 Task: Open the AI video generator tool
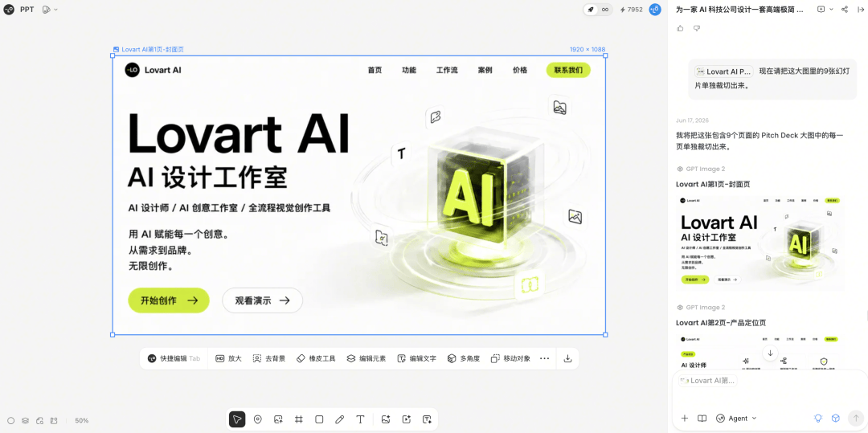click(x=407, y=419)
